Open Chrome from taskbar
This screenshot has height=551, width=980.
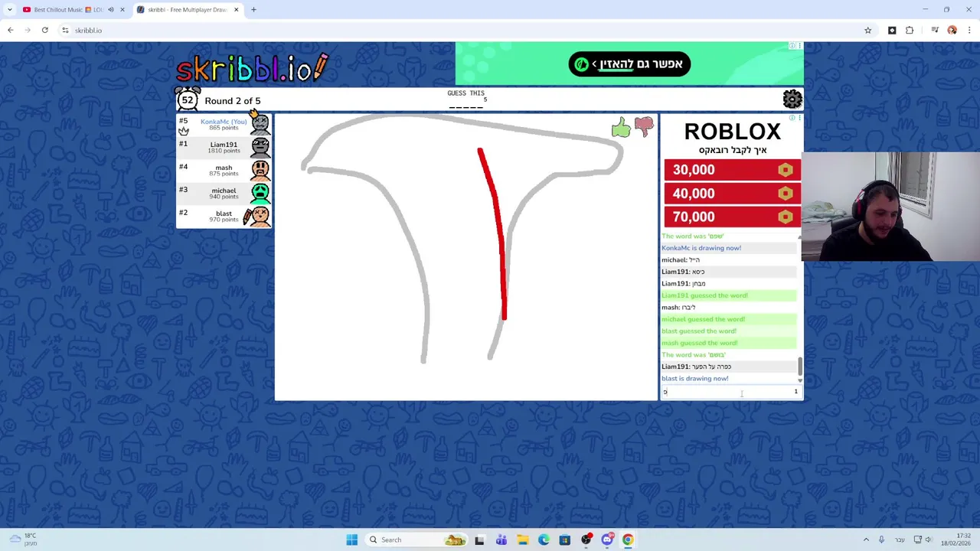click(628, 540)
